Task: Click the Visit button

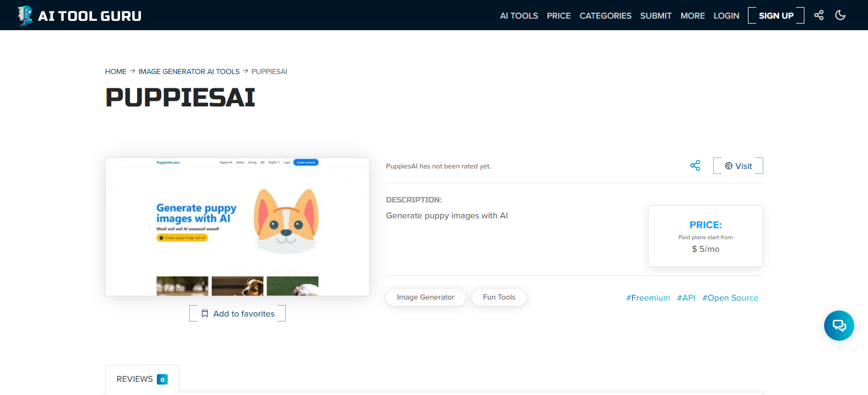Action: [738, 166]
